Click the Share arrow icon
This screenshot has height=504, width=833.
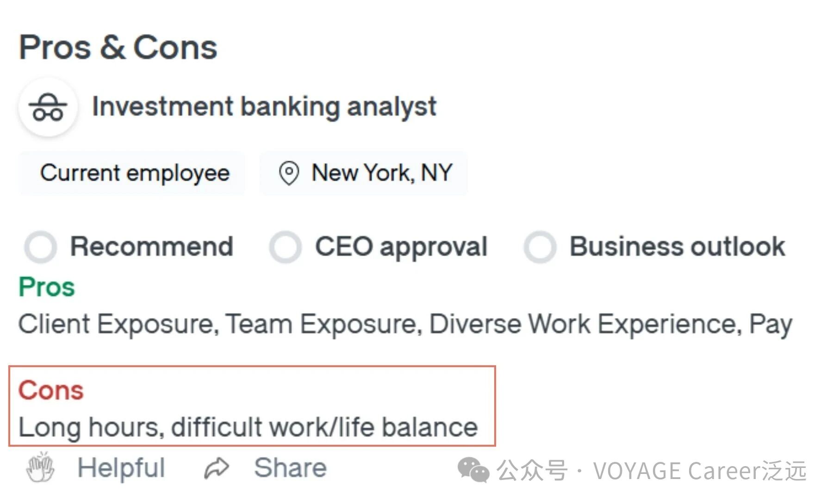click(217, 468)
